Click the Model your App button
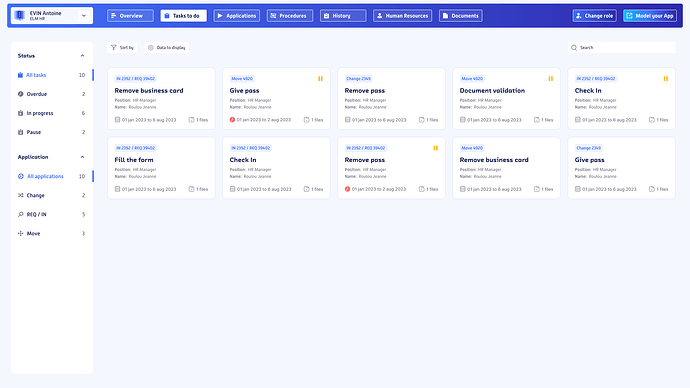Screen dimensions: 690x388 pos(650,16)
